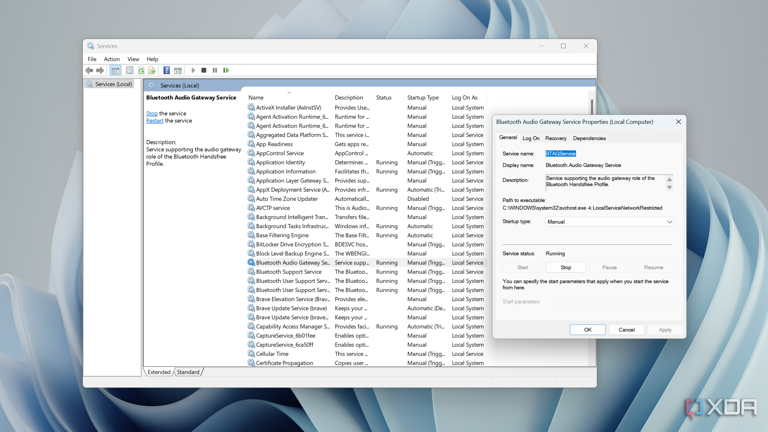This screenshot has height=432, width=768.
Task: Click the Forward arrow in the Services toolbar
Action: 100,71
